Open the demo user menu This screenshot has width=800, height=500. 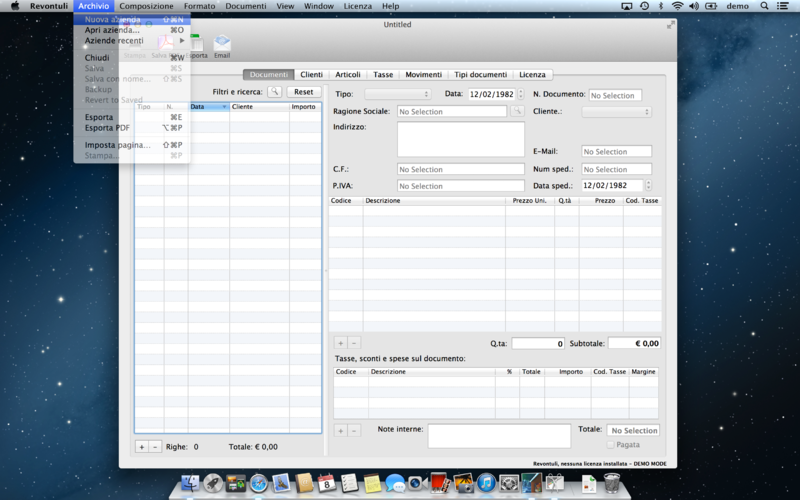[737, 6]
